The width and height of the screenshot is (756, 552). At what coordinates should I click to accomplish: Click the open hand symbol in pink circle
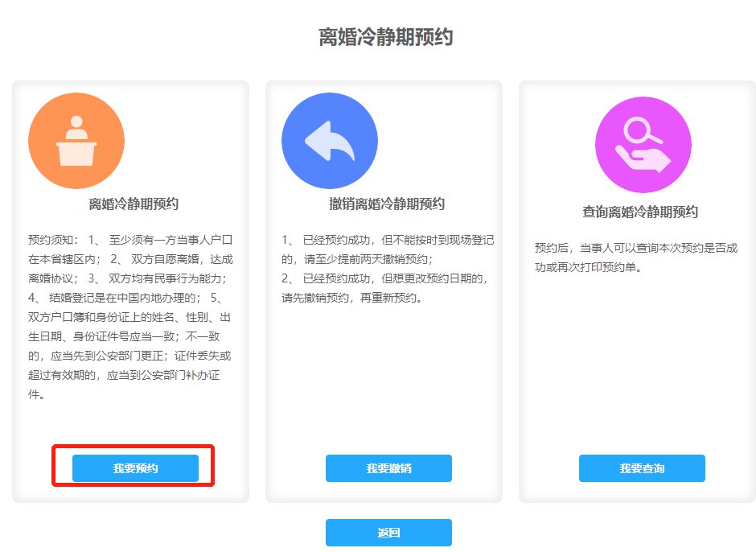tap(643, 159)
